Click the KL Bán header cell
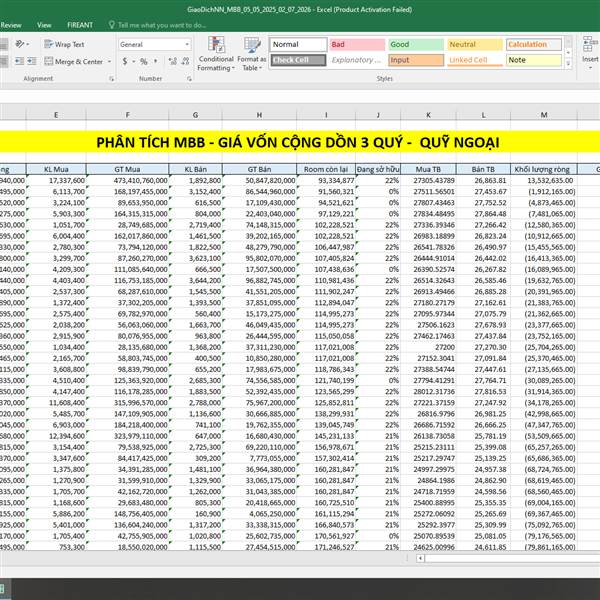This screenshot has width=600, height=600. click(195, 169)
